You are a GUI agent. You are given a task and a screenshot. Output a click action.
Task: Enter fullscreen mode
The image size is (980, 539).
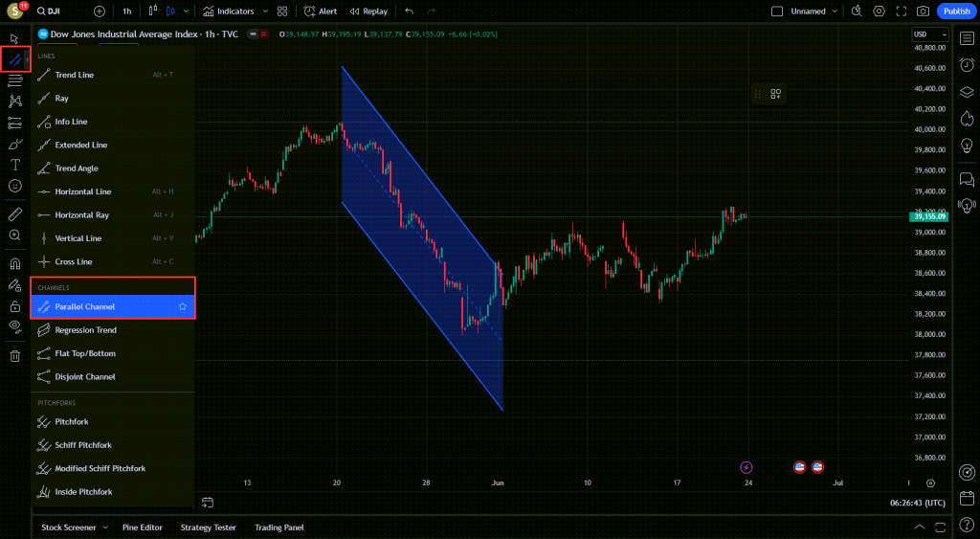click(902, 11)
